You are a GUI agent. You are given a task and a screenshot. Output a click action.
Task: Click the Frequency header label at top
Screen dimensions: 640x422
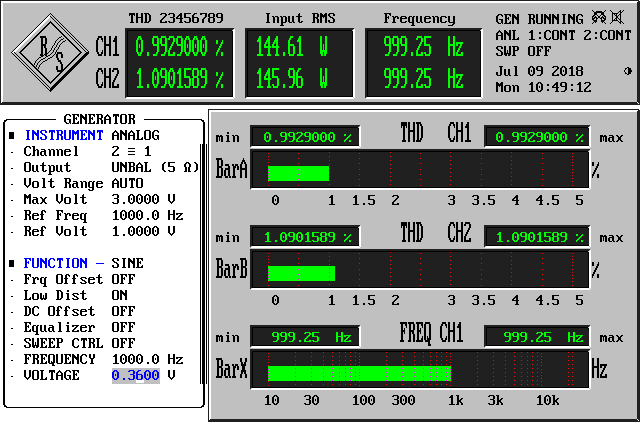pos(419,19)
